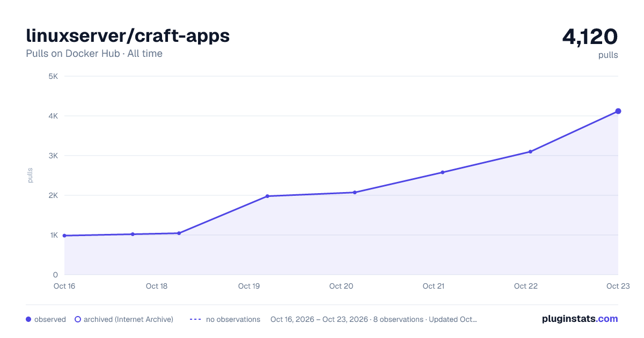Viewport: 644px width, 338px height.
Task: Click the 'no observations' legend label
Action: (x=233, y=319)
